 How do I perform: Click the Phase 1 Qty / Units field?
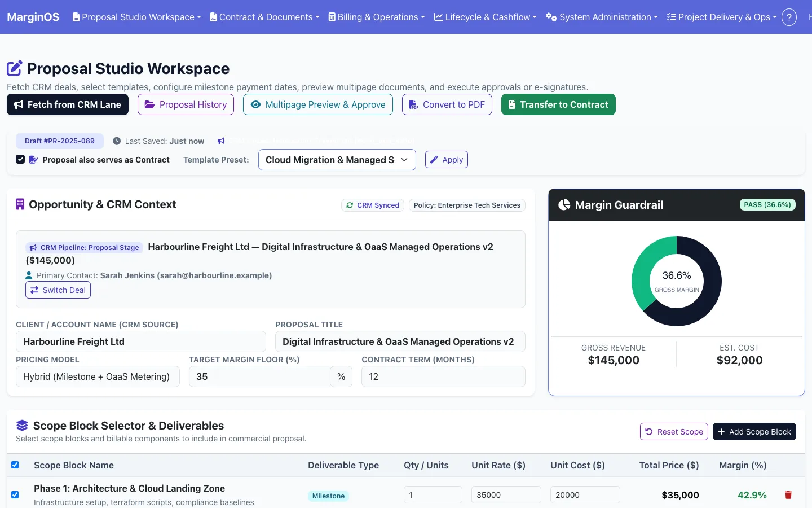click(x=433, y=495)
